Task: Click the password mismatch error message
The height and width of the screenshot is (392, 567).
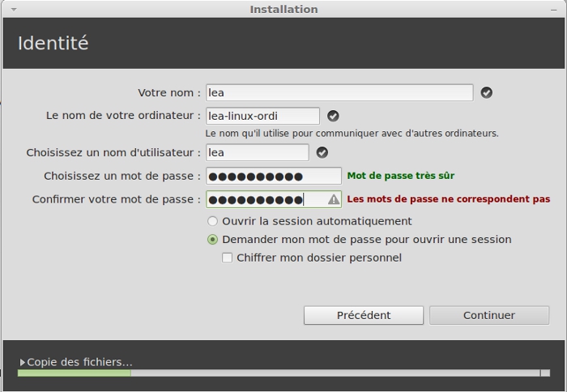Action: click(x=448, y=199)
